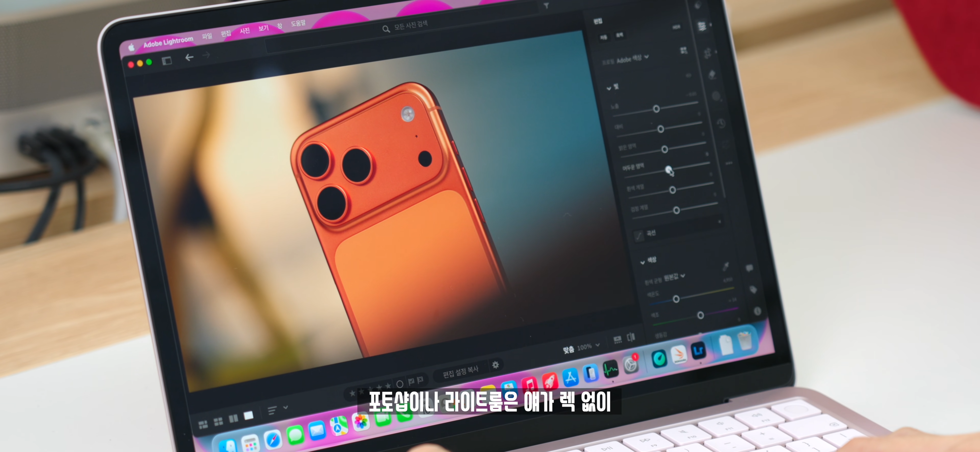The image size is (980, 452).
Task: Open Safari from the Dock
Action: click(273, 440)
